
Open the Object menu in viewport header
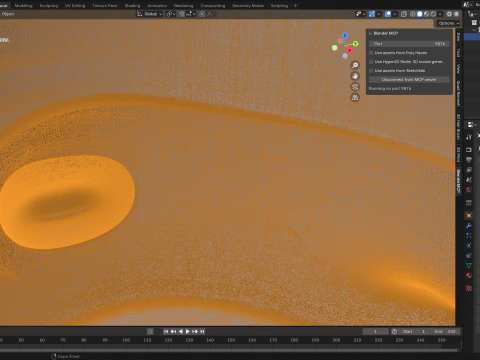[x=8, y=14]
